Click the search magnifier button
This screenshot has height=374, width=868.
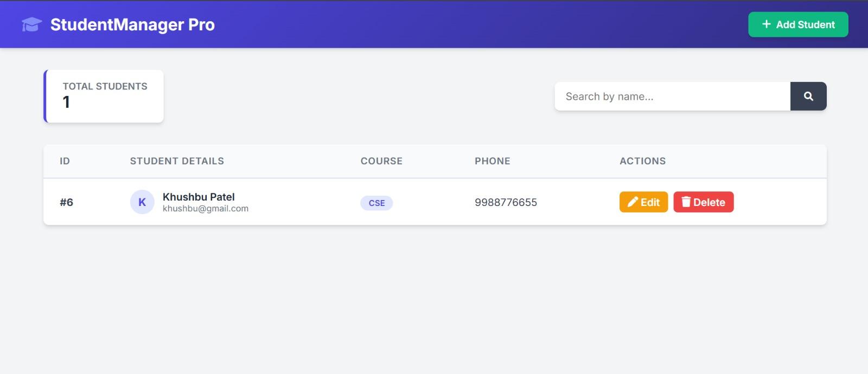(x=808, y=96)
